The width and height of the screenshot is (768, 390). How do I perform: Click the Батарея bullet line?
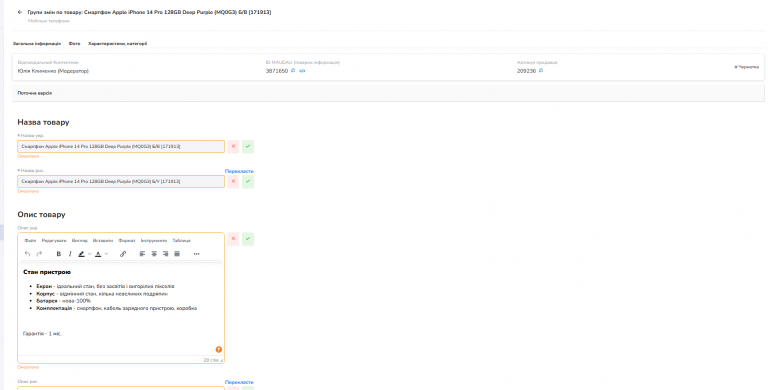pos(63,301)
